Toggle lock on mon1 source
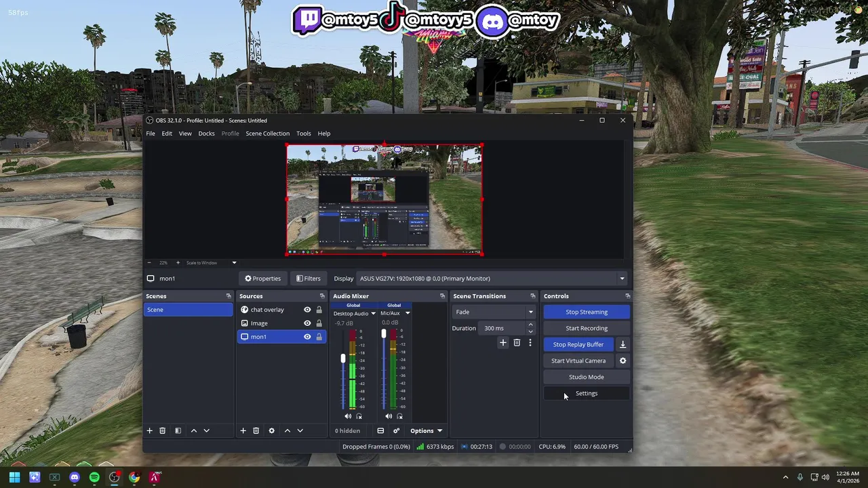Viewport: 868px width, 488px height. point(319,337)
